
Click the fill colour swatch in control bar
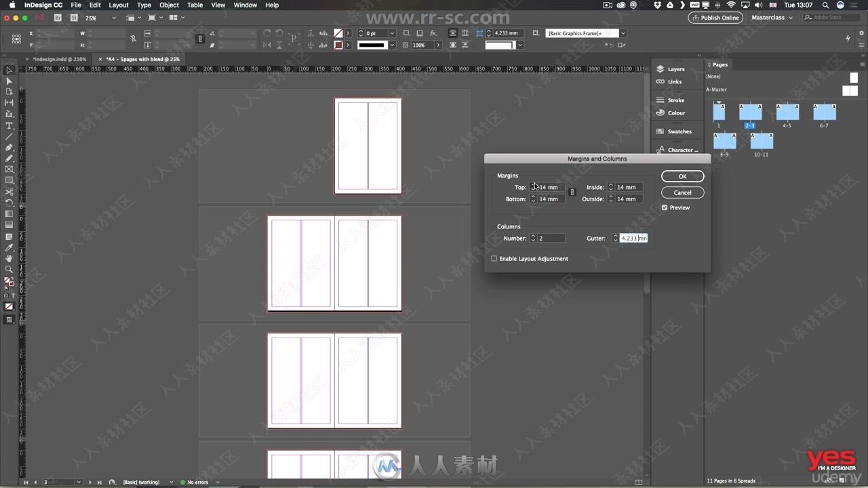(x=338, y=33)
